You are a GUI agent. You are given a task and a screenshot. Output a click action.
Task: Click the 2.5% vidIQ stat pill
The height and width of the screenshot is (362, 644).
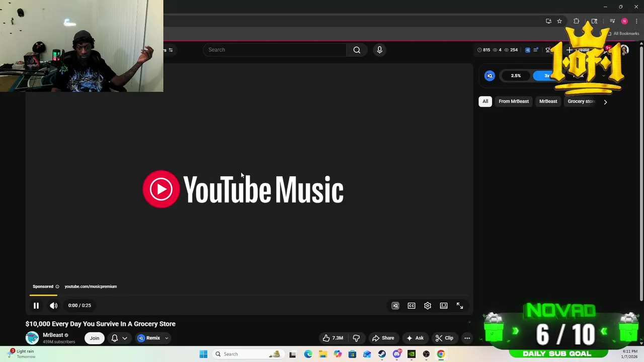tap(516, 75)
